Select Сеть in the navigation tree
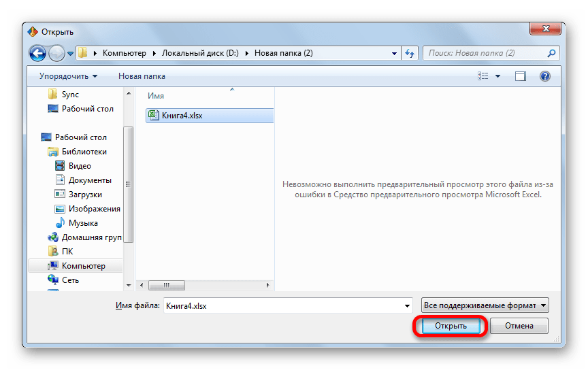 tap(70, 280)
